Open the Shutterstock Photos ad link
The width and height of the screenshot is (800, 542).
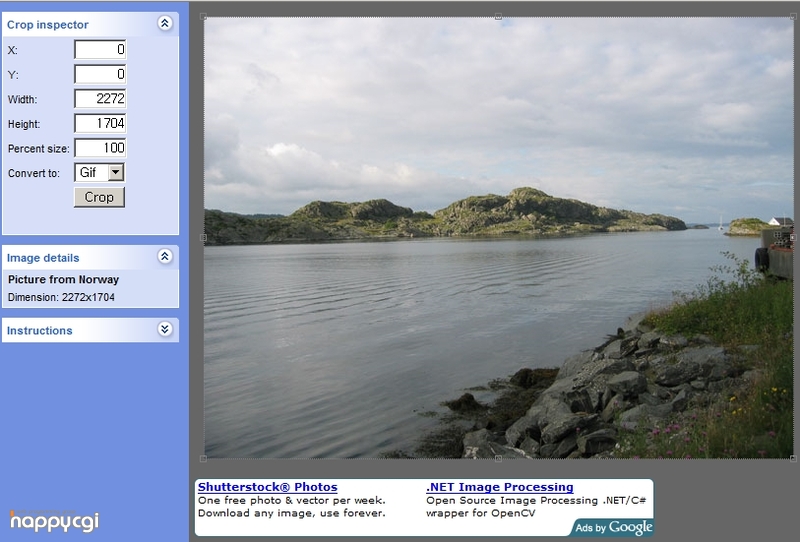pyautogui.click(x=267, y=487)
